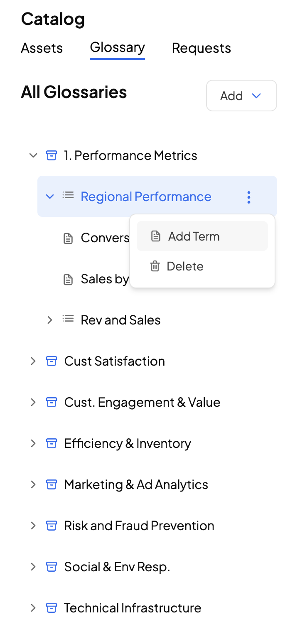Click the Marketing & Ad Analytics glossary icon
290x644 pixels.
[51, 484]
